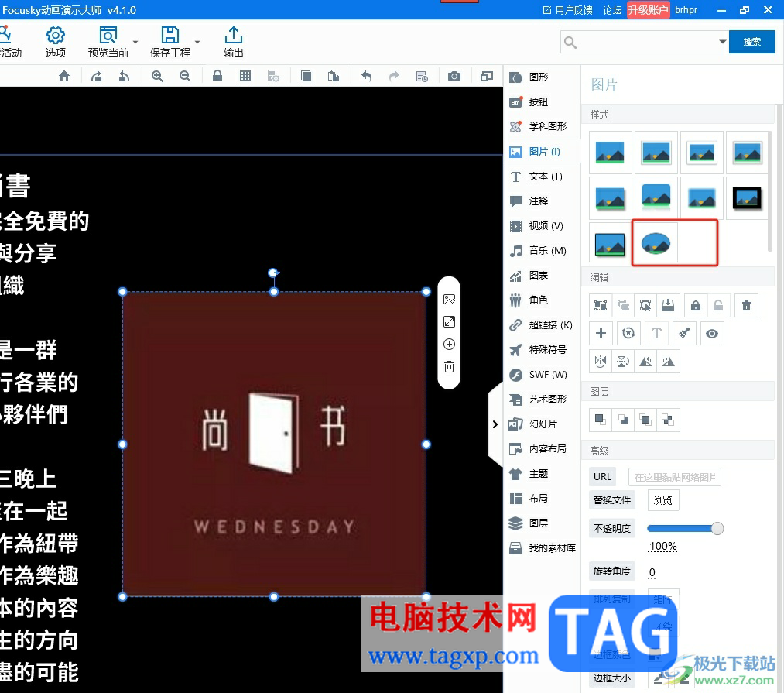
Task: Choose the black-framed image style thumbnail
Action: pyautogui.click(x=747, y=198)
